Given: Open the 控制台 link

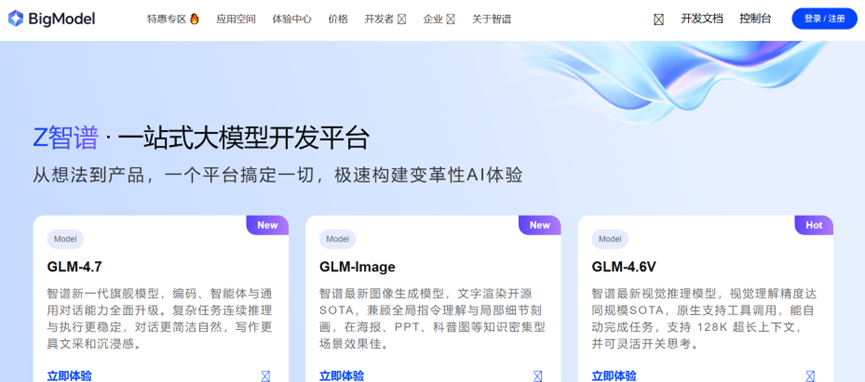Looking at the screenshot, I should point(755,19).
